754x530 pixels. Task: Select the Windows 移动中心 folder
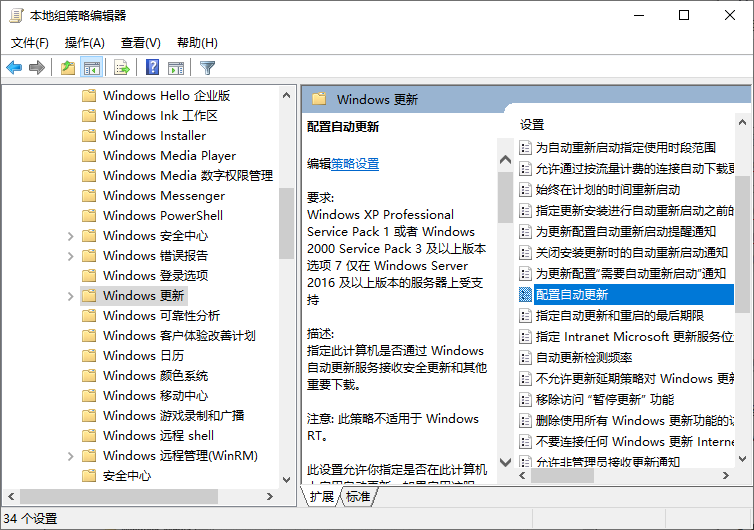[155, 395]
